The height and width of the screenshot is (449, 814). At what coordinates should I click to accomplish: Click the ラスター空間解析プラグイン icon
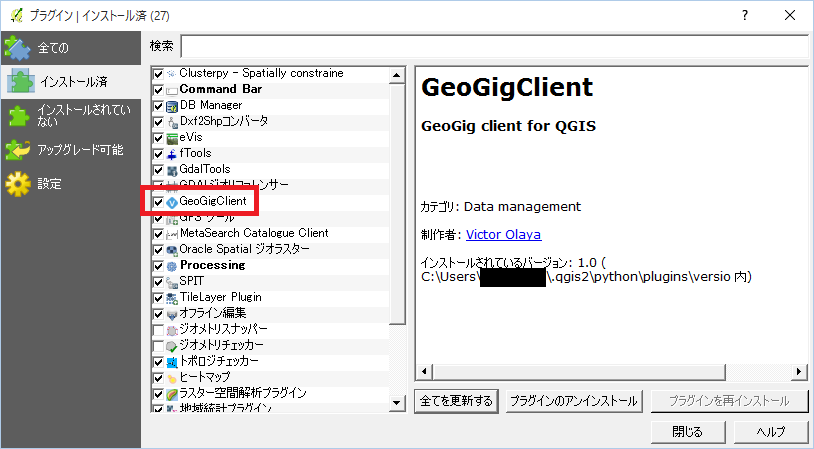tap(172, 394)
